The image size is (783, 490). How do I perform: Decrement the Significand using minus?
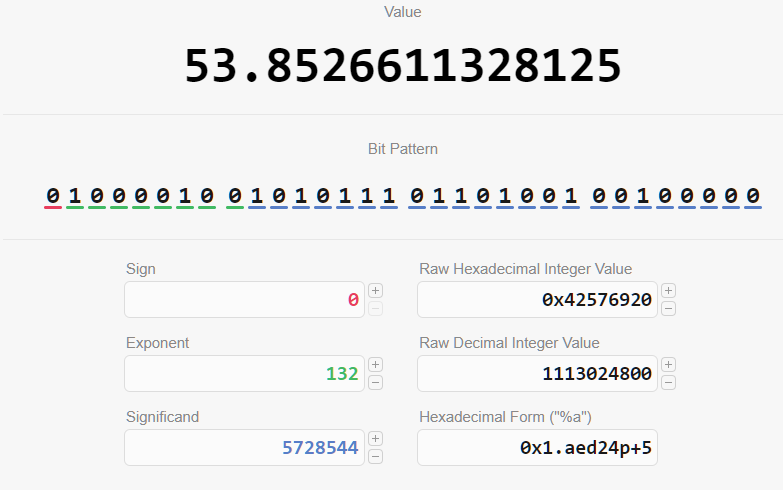coord(376,457)
